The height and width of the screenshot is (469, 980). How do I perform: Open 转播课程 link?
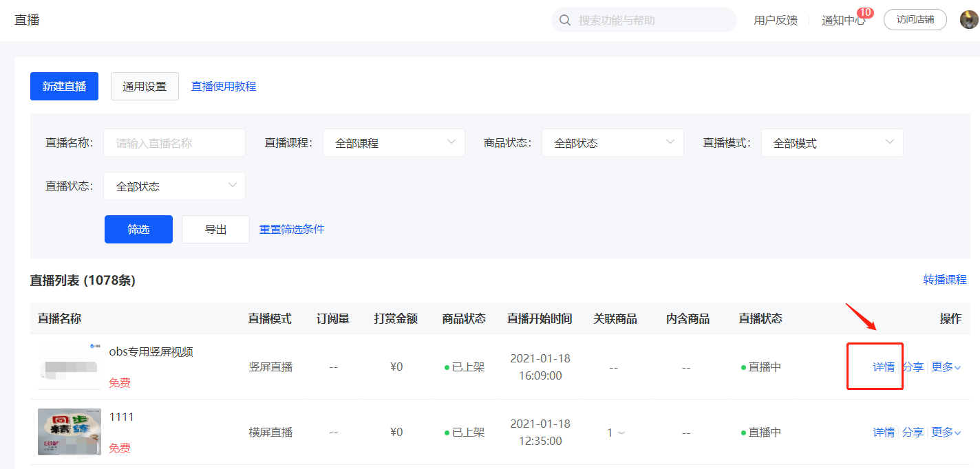click(945, 280)
